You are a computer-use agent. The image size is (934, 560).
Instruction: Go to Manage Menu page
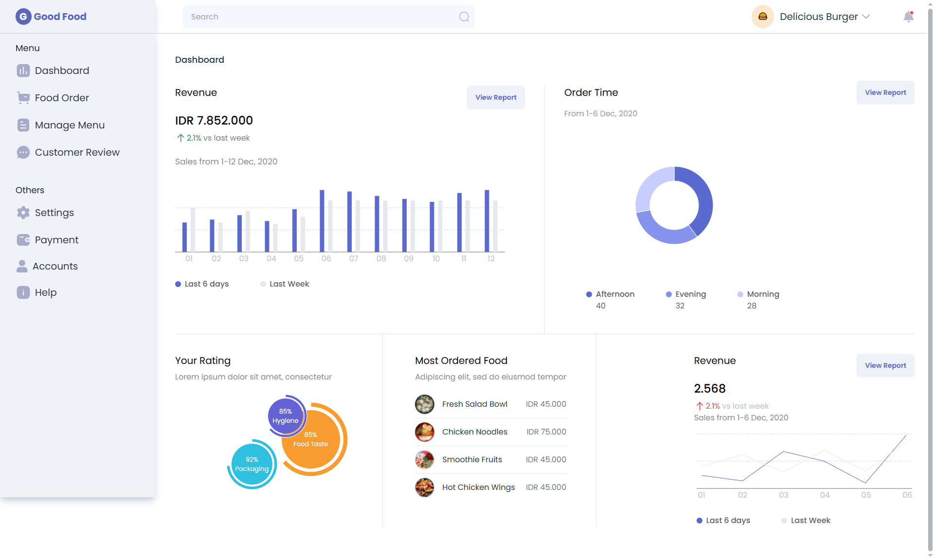click(70, 125)
